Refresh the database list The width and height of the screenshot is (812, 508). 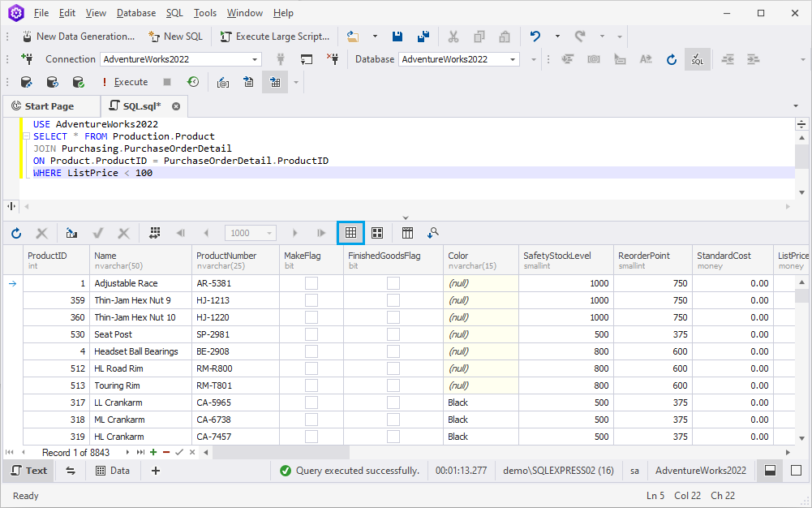pyautogui.click(x=671, y=59)
